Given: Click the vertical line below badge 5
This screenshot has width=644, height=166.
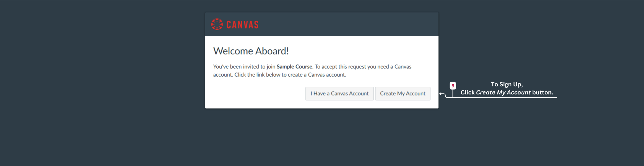Looking at the screenshot, I should pos(453,93).
